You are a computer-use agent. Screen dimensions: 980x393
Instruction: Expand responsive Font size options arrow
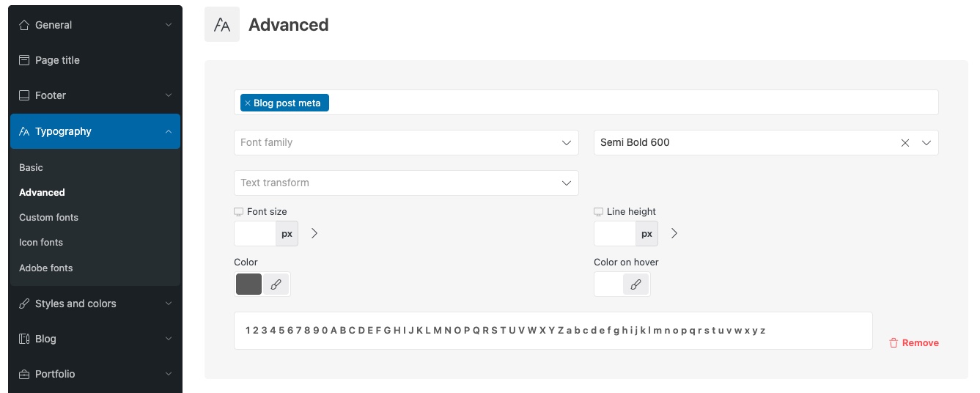(x=314, y=234)
